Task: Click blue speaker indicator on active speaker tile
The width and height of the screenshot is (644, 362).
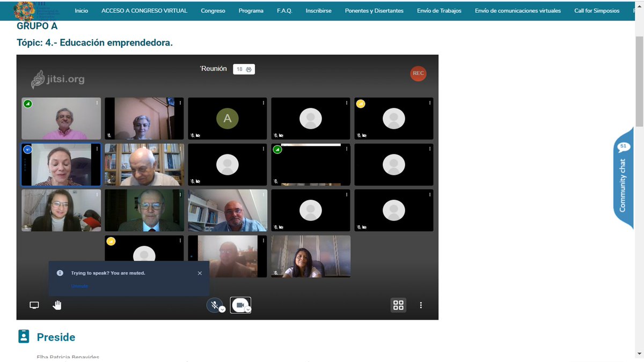Action: tap(28, 150)
